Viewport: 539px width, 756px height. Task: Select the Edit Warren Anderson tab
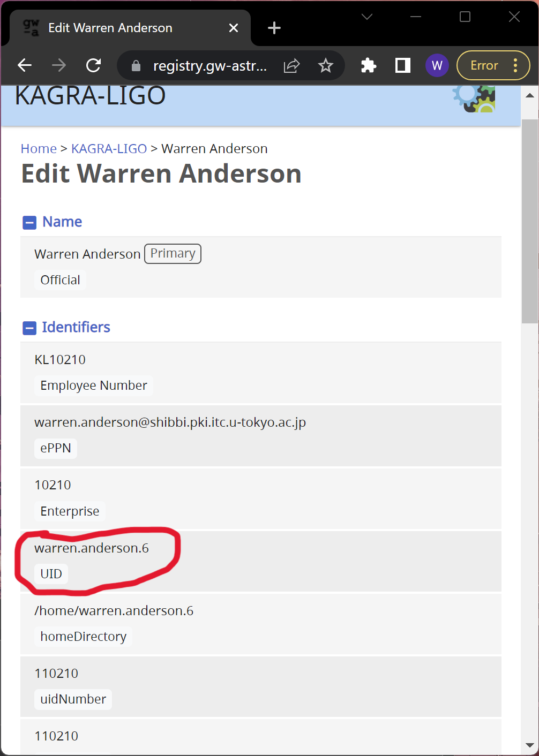pyautogui.click(x=110, y=28)
